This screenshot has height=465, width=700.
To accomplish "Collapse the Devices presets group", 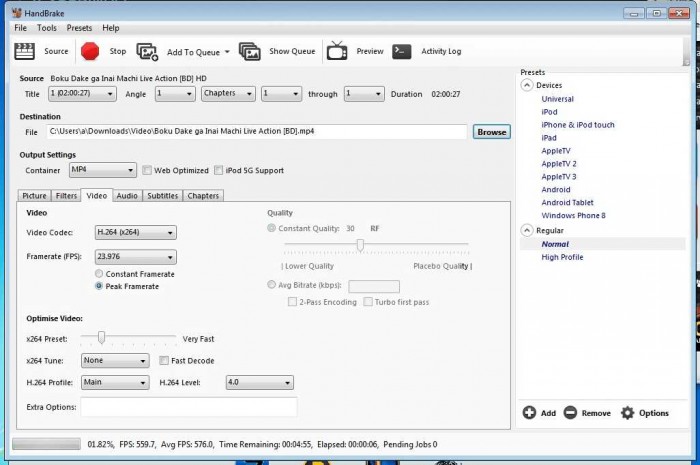I will (x=527, y=85).
